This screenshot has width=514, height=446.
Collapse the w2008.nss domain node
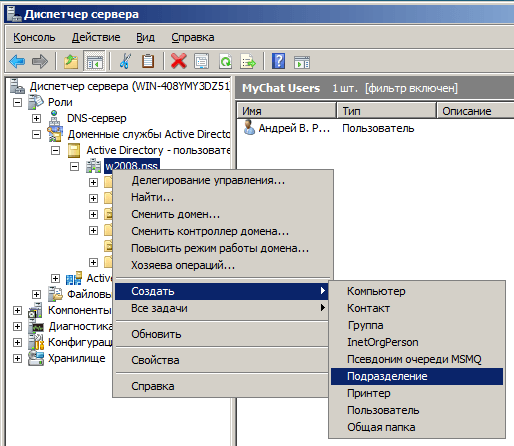coord(74,166)
